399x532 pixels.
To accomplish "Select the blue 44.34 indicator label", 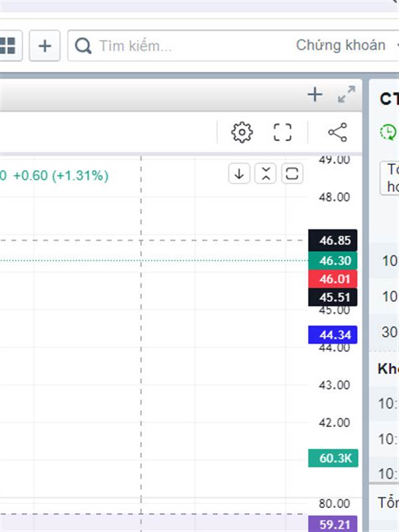I will [x=333, y=335].
